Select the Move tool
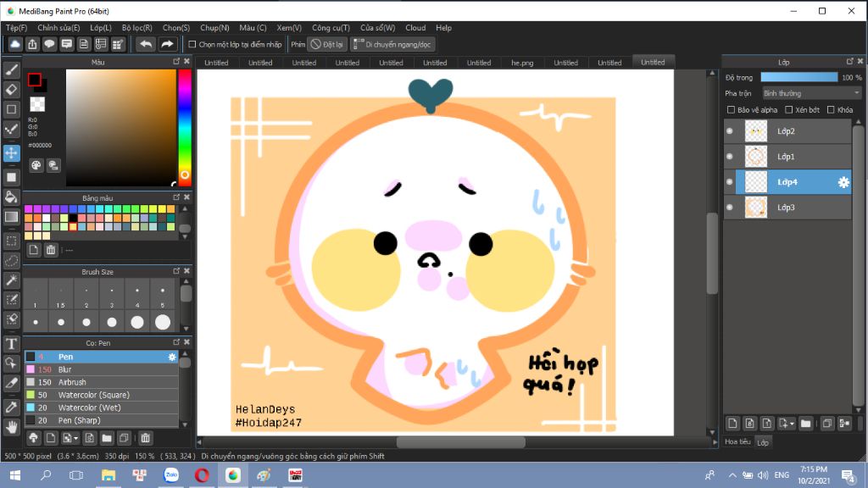The width and height of the screenshot is (868, 488). 12,153
